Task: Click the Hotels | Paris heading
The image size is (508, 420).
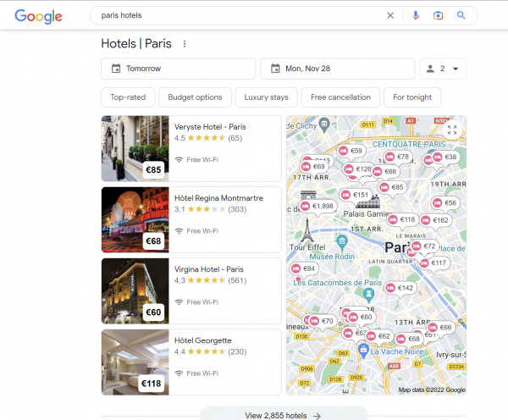Action: (136, 44)
